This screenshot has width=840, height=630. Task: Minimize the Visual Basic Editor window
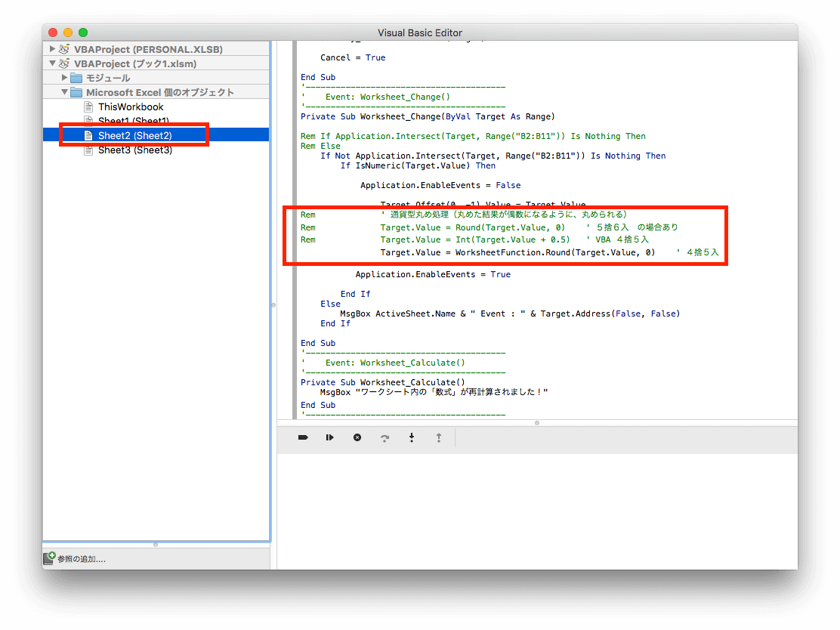(x=68, y=32)
